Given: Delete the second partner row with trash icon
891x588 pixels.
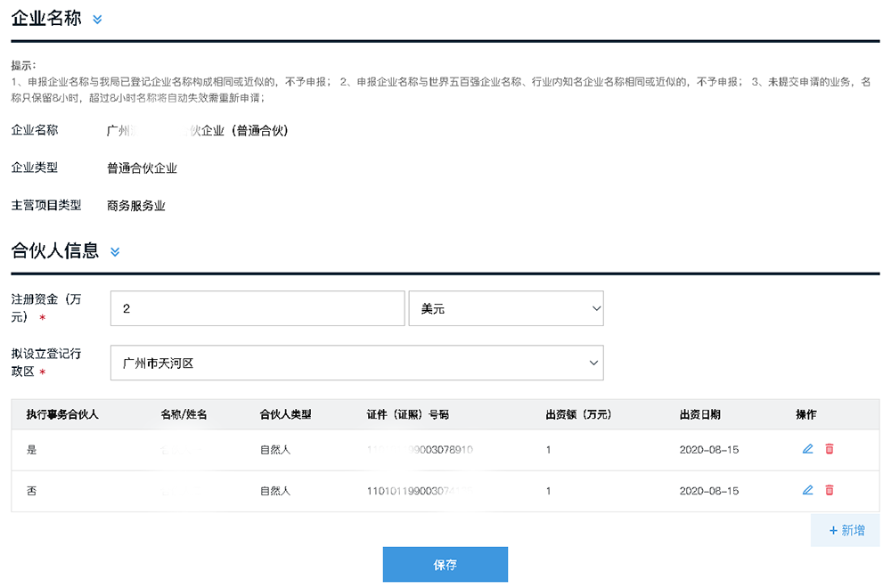Looking at the screenshot, I should coord(829,490).
